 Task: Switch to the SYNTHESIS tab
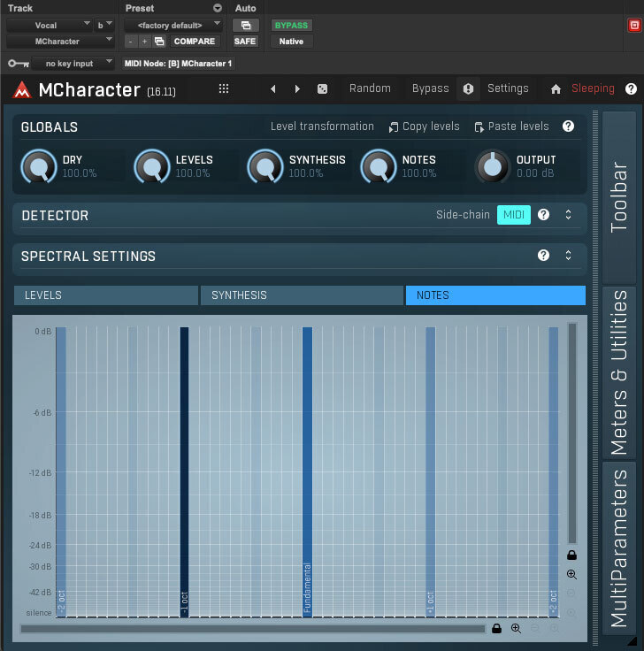tap(302, 295)
